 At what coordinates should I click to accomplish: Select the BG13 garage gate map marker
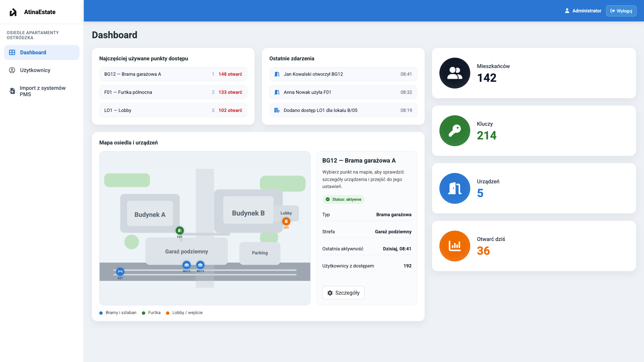click(x=200, y=265)
